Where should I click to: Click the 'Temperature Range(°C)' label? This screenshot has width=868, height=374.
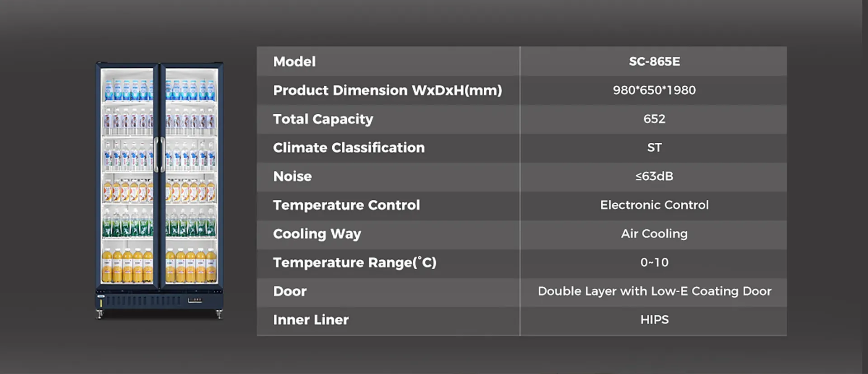[354, 262]
